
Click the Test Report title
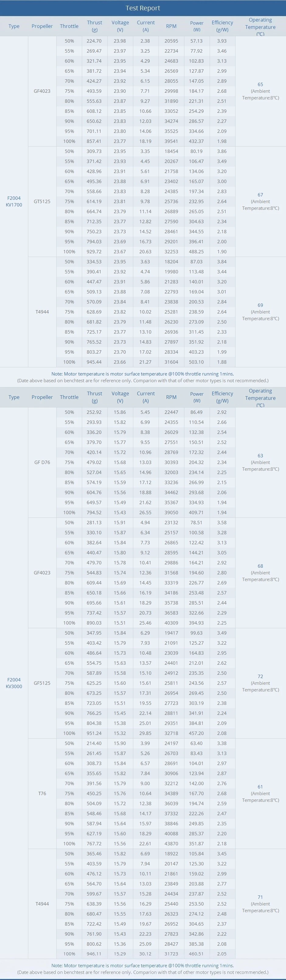[143, 8]
